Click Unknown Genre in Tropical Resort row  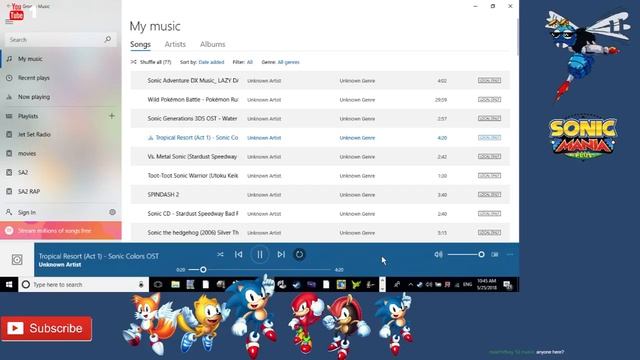pyautogui.click(x=357, y=138)
